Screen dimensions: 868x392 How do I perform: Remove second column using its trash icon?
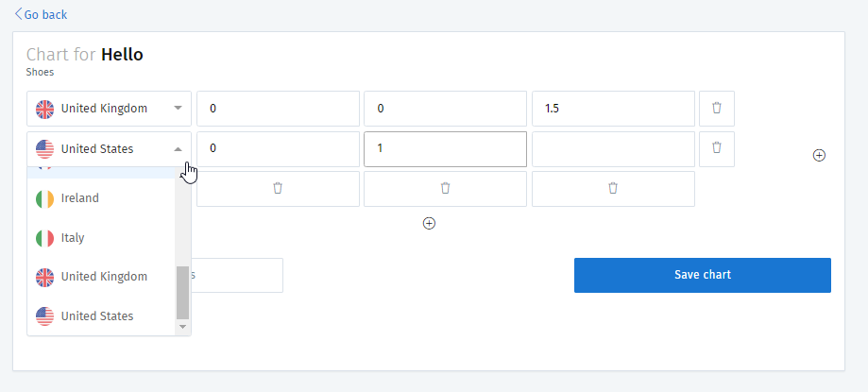(445, 189)
